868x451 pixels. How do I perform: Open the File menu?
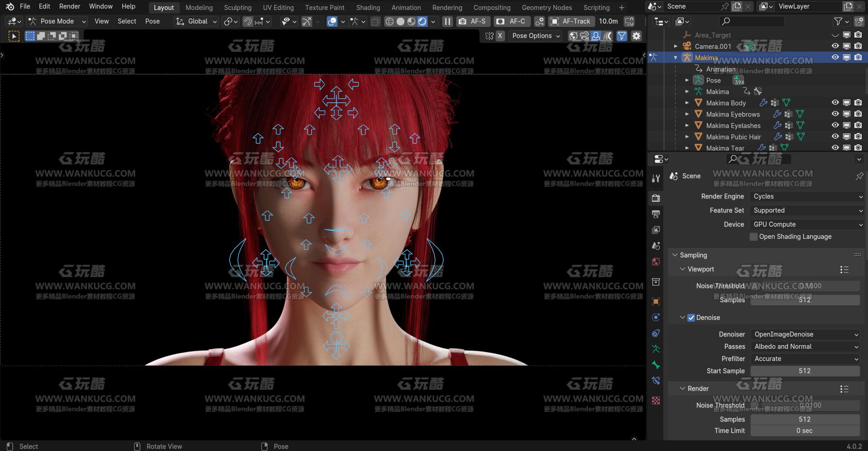[25, 6]
